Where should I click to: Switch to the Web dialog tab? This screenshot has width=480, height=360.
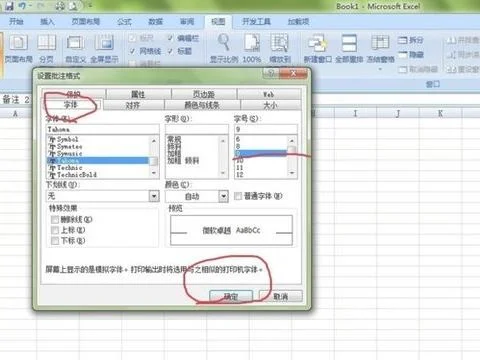coord(269,94)
